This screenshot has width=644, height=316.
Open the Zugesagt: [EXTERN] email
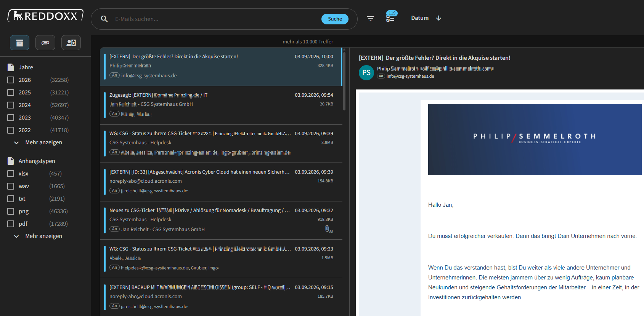(221, 105)
